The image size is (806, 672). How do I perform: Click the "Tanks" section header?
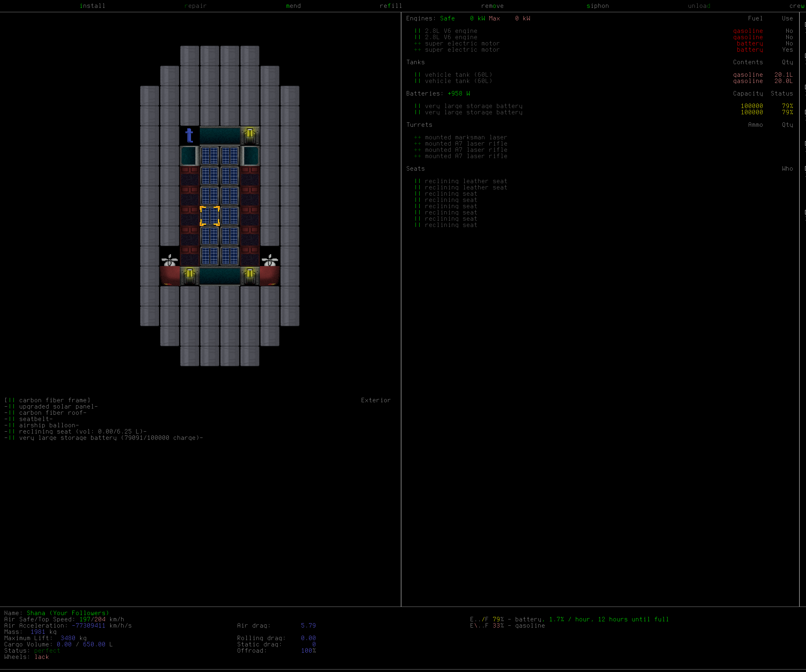pos(415,62)
